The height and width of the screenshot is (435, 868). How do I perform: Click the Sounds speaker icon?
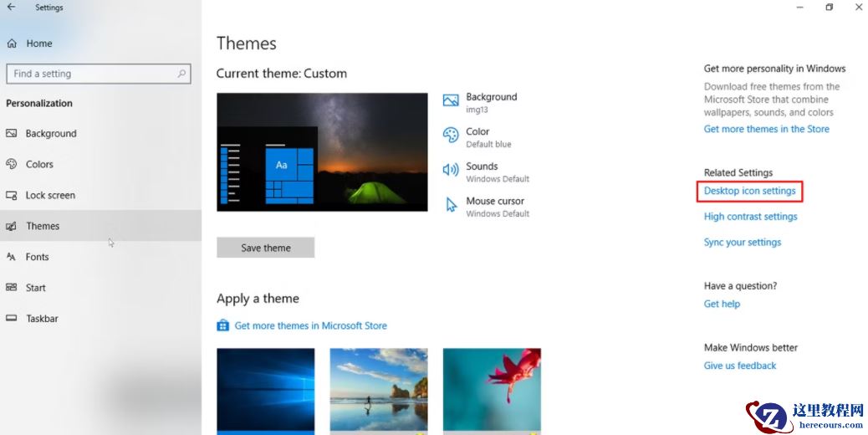pos(451,170)
